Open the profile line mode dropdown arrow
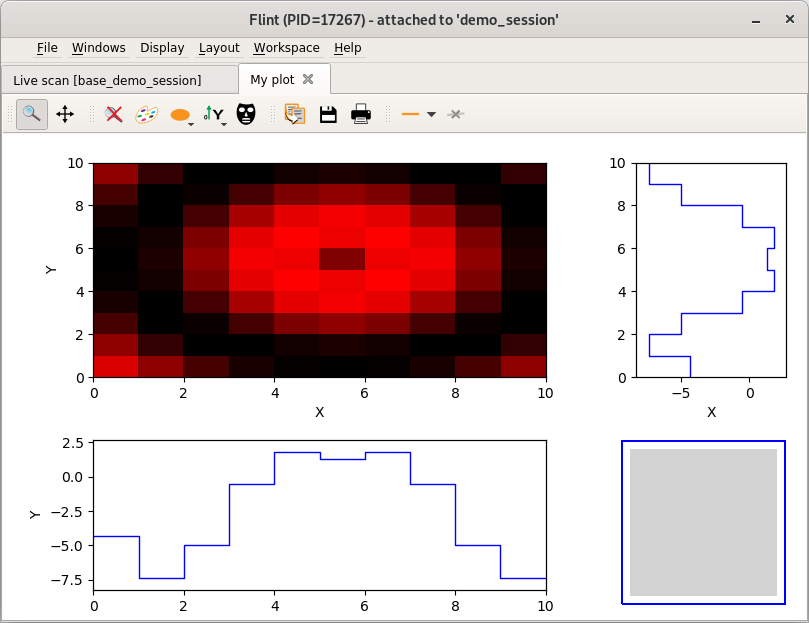Image resolution: width=809 pixels, height=623 pixels. coord(431,115)
